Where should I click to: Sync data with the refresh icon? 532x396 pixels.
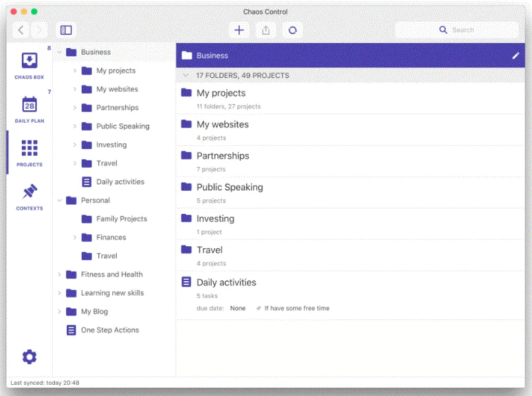[292, 30]
